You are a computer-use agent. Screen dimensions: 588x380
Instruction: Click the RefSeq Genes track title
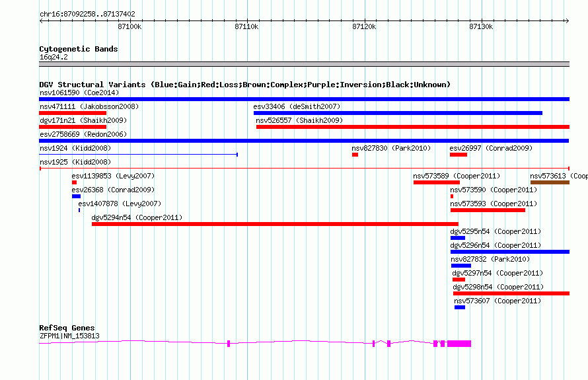[67, 328]
